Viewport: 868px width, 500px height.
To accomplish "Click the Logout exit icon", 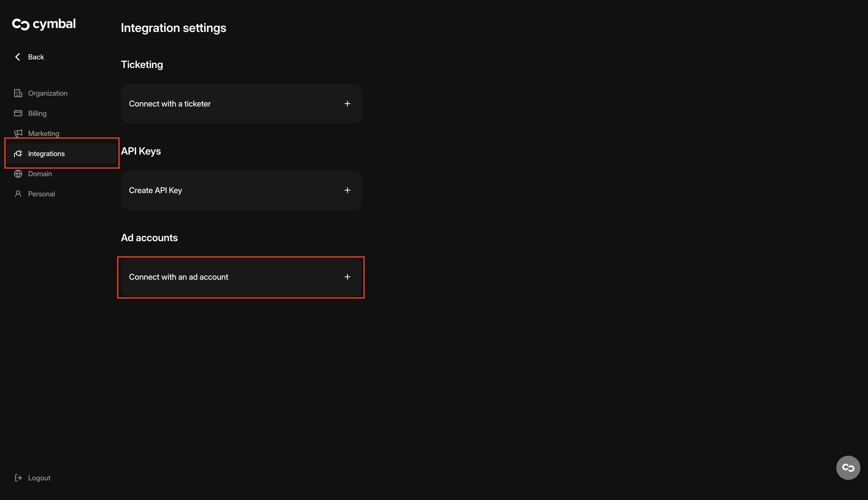I will pyautogui.click(x=18, y=478).
